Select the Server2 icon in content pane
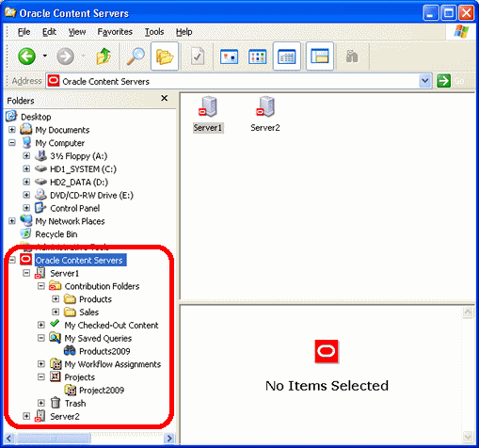479x448 pixels. click(265, 114)
